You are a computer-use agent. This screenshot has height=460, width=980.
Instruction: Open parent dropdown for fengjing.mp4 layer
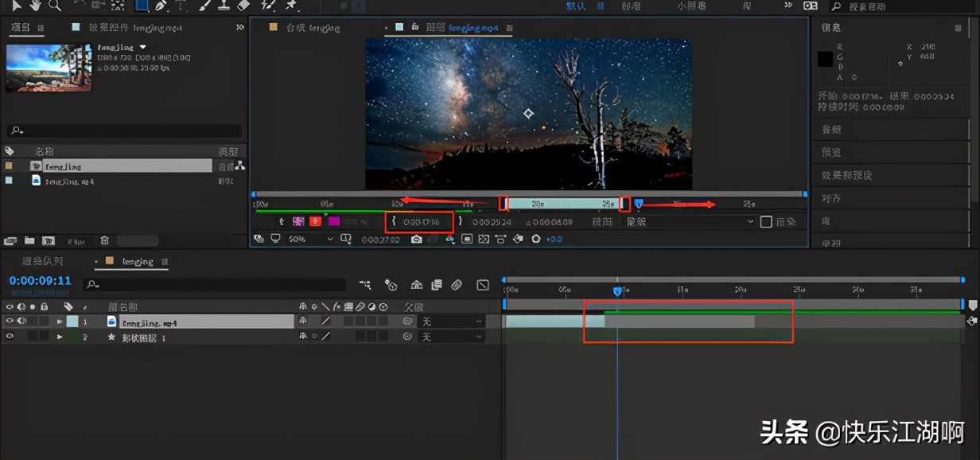451,322
